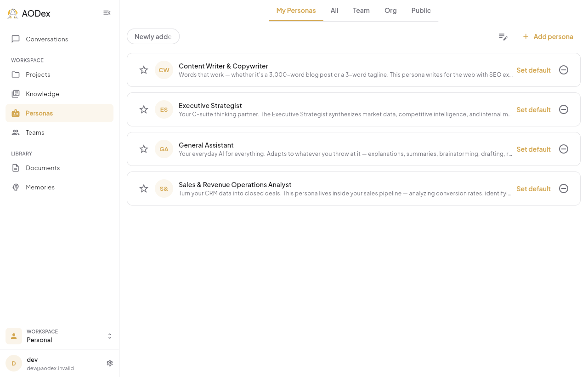Open the Newly added sort dropdown
Image resolution: width=588 pixels, height=377 pixels.
tap(153, 36)
